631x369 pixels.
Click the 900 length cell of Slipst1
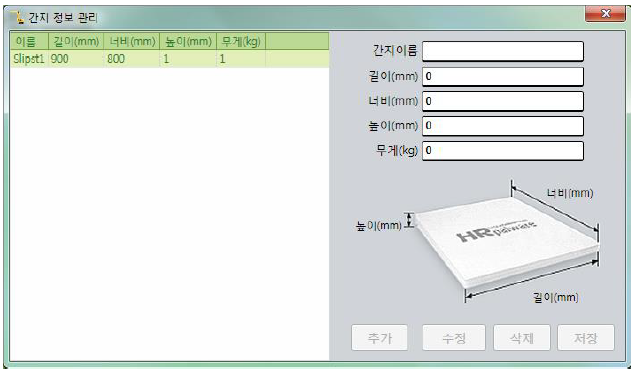point(76,59)
